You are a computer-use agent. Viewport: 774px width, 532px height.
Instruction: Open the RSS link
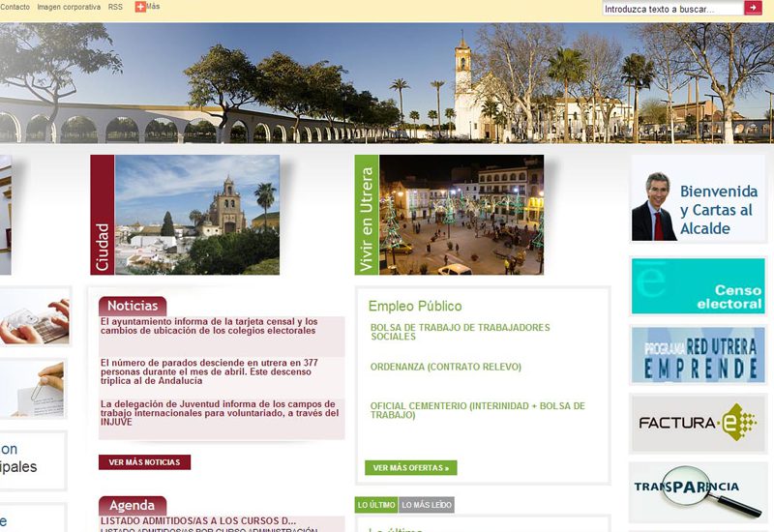115,7
